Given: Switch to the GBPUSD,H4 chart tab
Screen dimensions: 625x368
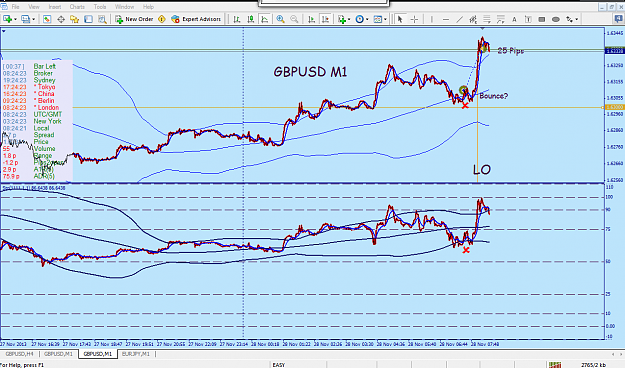Looking at the screenshot, I should (19, 354).
